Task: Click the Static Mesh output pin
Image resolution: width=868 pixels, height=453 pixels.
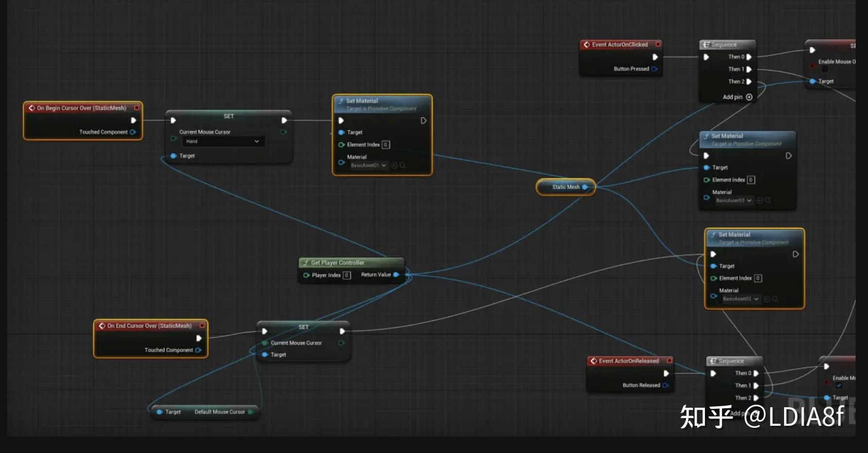Action: (585, 187)
